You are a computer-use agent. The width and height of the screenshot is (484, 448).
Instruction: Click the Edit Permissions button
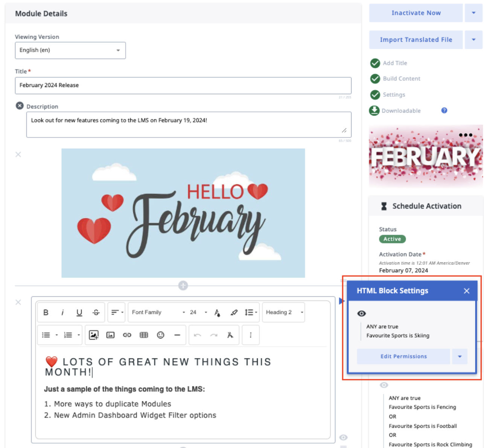(403, 357)
